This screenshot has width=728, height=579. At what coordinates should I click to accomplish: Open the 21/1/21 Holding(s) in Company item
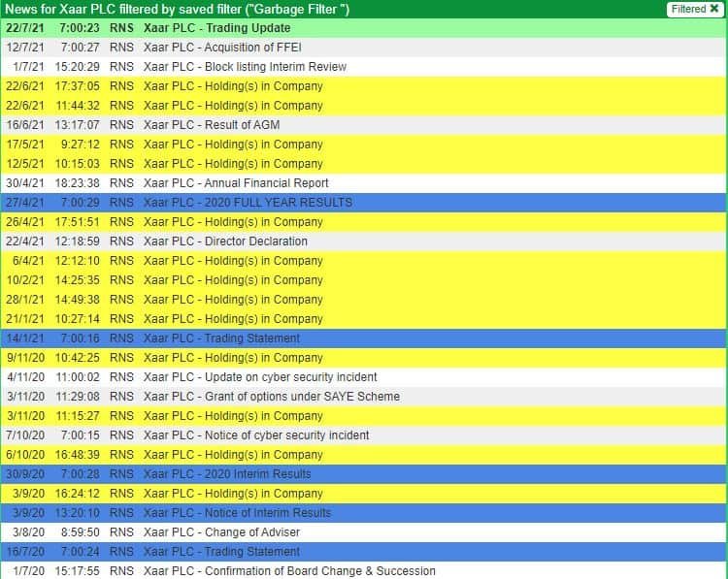(364, 319)
